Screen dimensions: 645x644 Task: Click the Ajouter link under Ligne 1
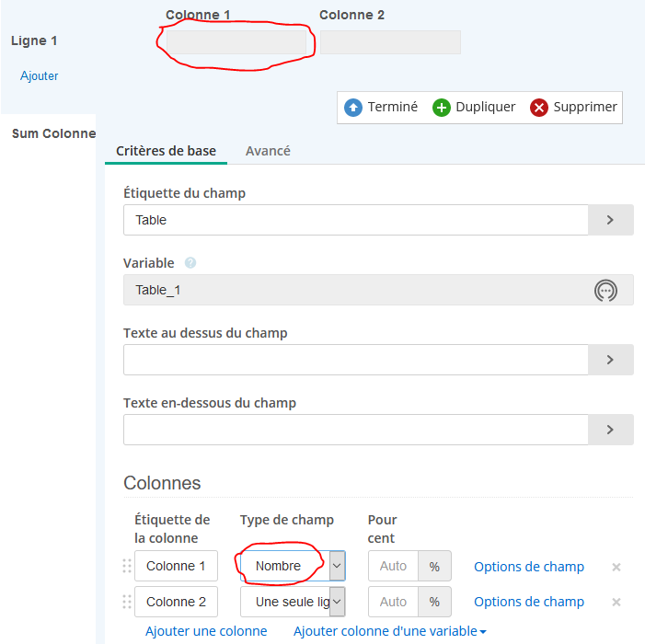click(x=39, y=76)
